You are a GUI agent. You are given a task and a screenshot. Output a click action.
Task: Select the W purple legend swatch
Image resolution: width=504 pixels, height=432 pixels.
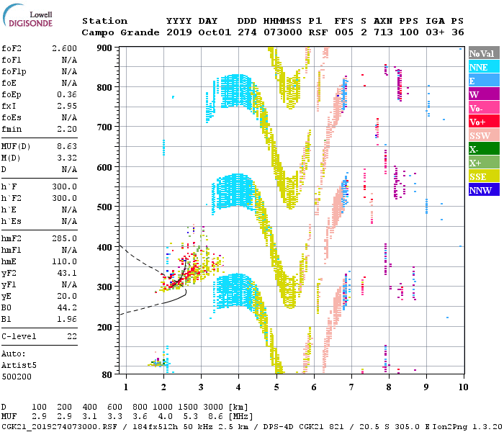(484, 94)
